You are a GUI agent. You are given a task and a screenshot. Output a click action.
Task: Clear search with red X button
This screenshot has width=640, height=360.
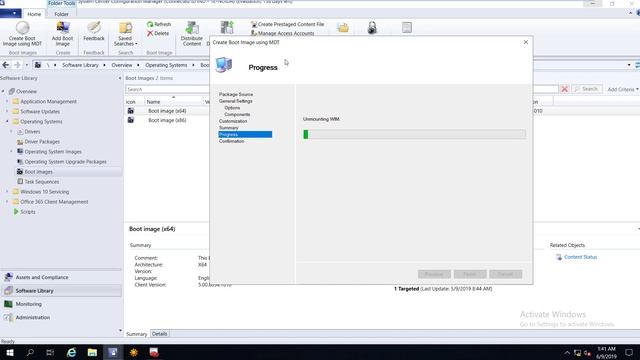(x=564, y=89)
